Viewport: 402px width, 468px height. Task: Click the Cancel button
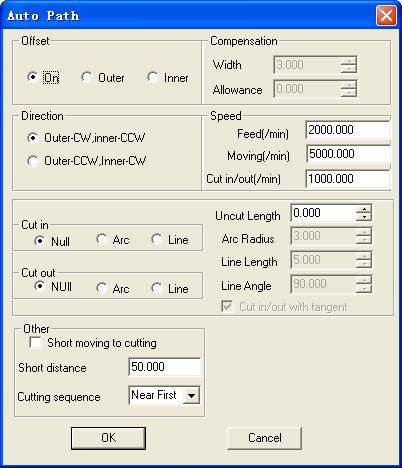[264, 438]
